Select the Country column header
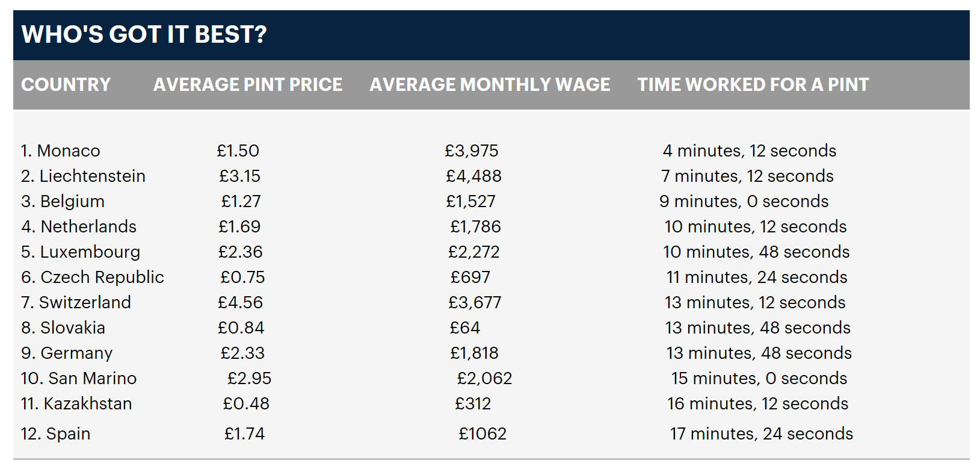The width and height of the screenshot is (980, 472). point(66,84)
